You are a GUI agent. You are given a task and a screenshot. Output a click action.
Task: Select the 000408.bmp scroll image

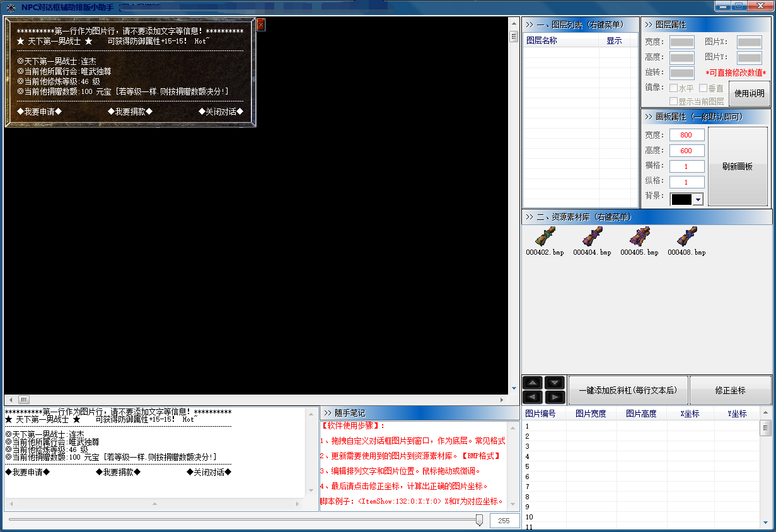(x=686, y=241)
